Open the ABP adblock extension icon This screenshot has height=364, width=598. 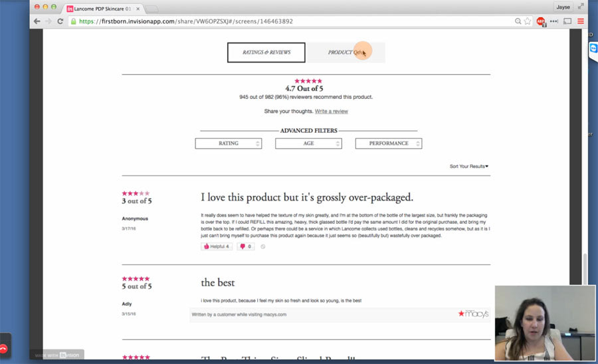pyautogui.click(x=541, y=21)
